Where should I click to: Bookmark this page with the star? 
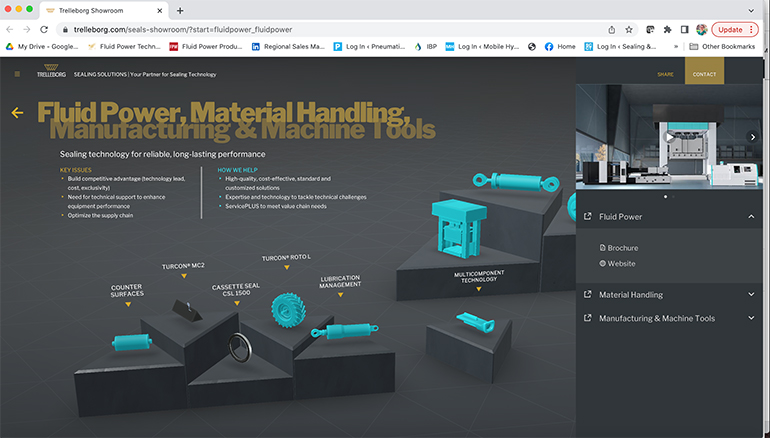click(x=629, y=29)
